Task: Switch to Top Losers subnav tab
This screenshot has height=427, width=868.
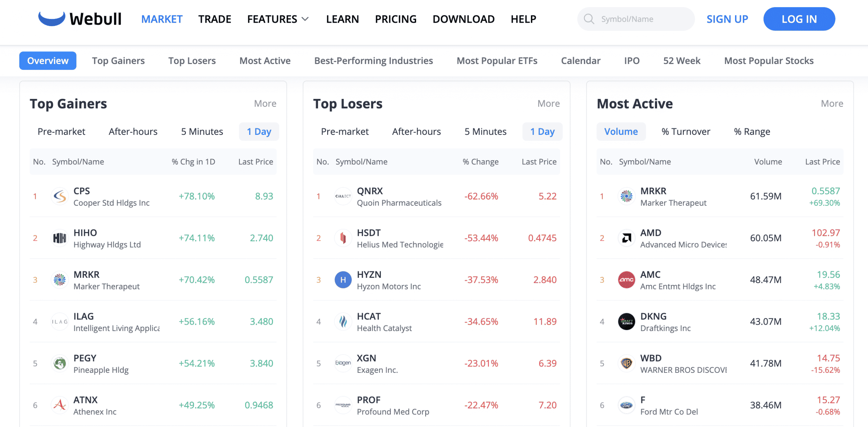Action: point(192,61)
